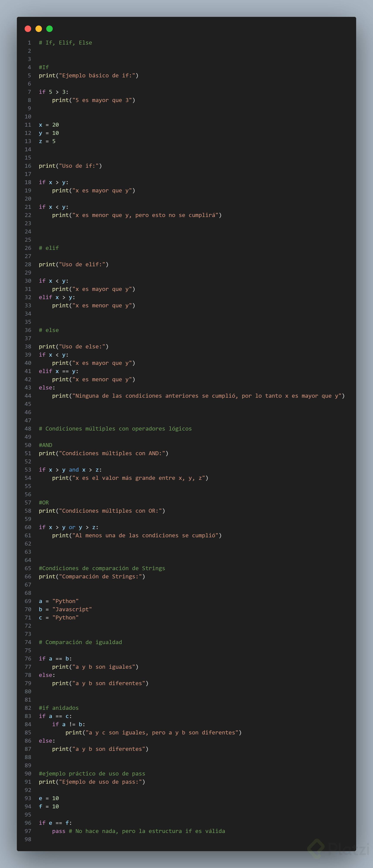Image resolution: width=373 pixels, height=868 pixels.
Task: Click the "#if anidados" comment
Action: pyautogui.click(x=59, y=708)
